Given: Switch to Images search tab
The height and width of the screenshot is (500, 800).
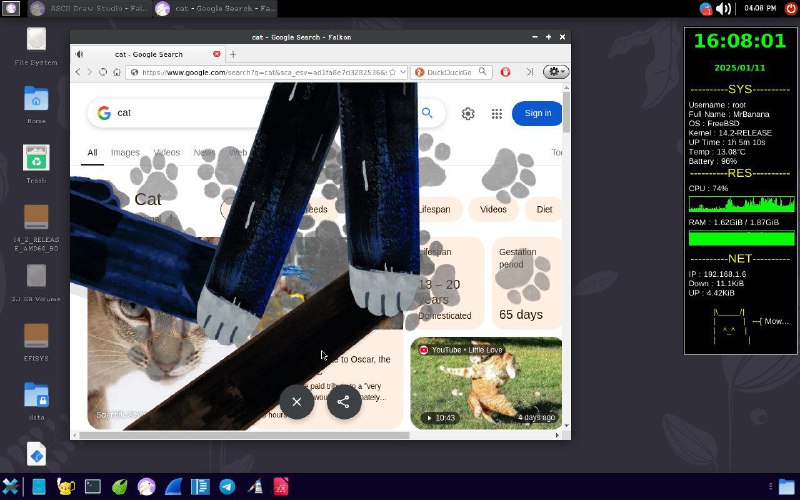Looking at the screenshot, I should [x=125, y=152].
